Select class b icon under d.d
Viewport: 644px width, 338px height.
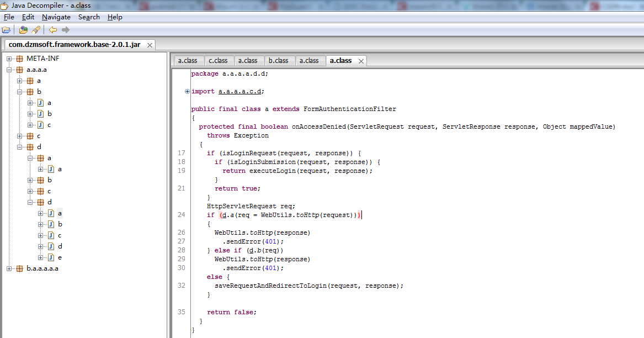click(51, 225)
